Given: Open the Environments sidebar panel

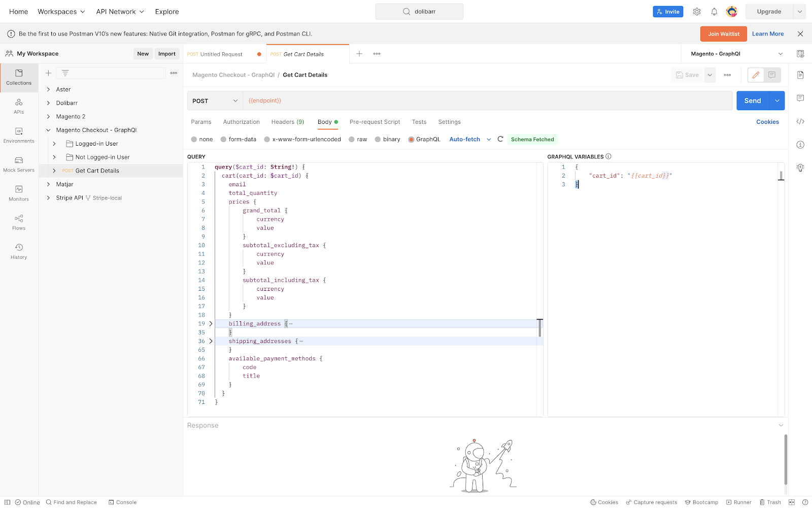Looking at the screenshot, I should (19, 135).
